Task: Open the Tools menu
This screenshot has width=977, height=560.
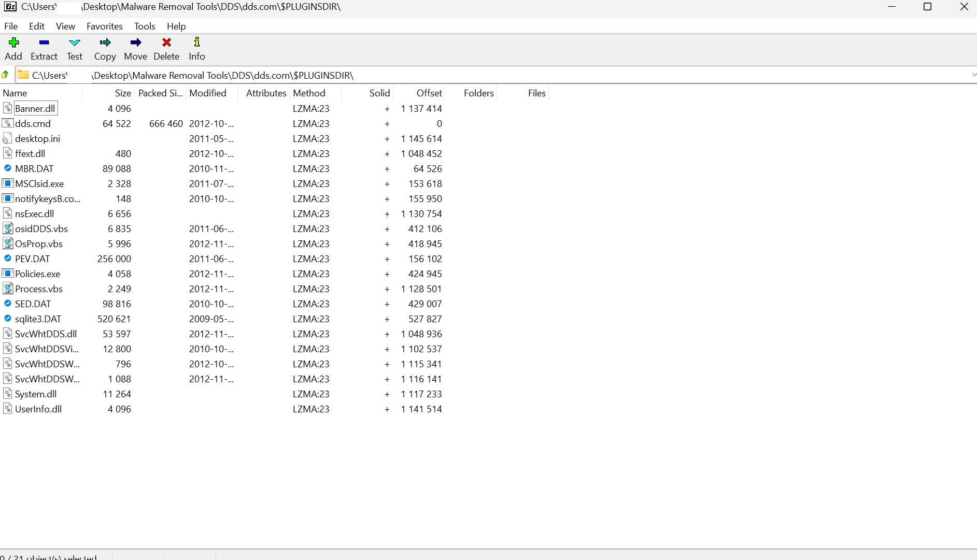Action: [x=145, y=26]
